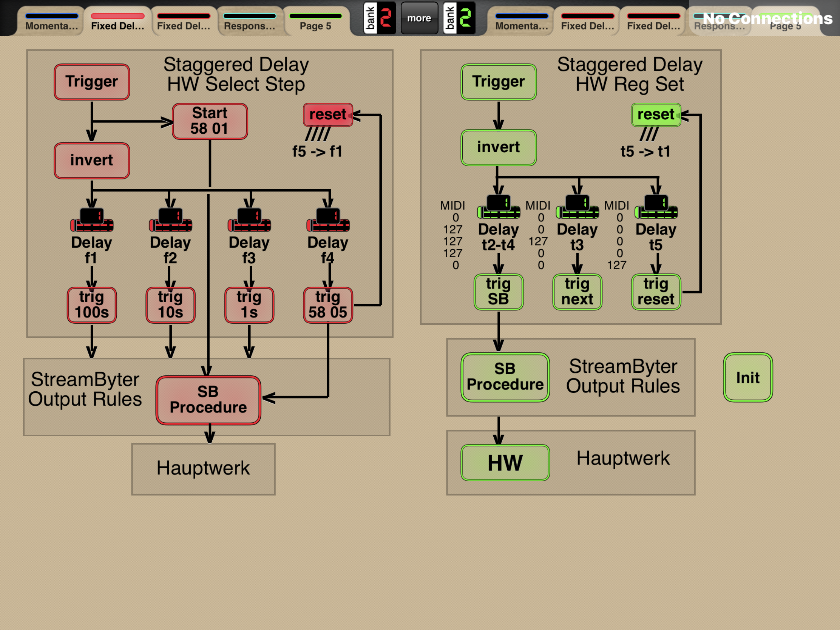Image resolution: width=840 pixels, height=630 pixels.
Task: Click the green Delay t5 timer icon
Action: pos(656,207)
